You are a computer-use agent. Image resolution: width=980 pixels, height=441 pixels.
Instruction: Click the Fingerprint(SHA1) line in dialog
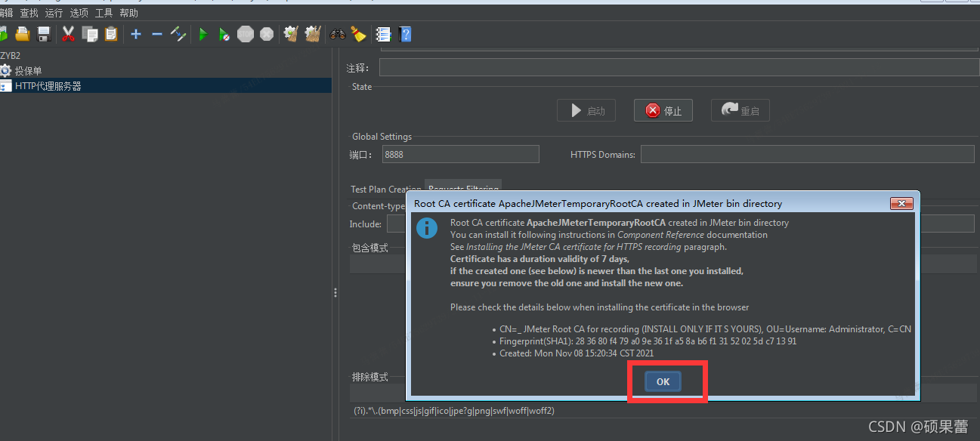648,341
